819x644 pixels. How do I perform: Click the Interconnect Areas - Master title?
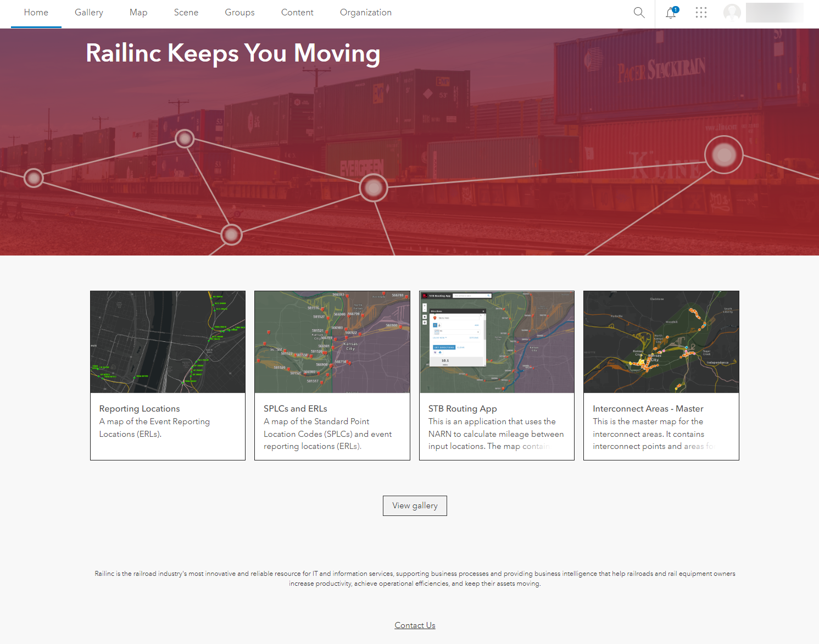648,409
